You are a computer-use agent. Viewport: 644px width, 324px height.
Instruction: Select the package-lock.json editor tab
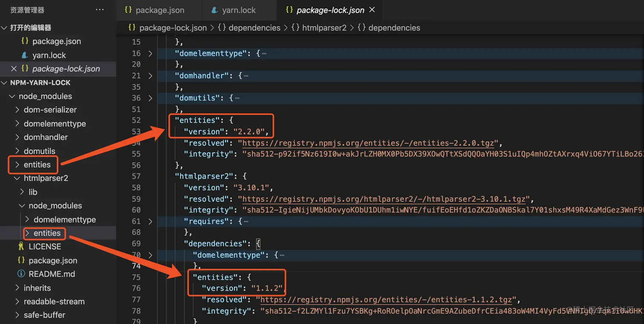(x=330, y=10)
